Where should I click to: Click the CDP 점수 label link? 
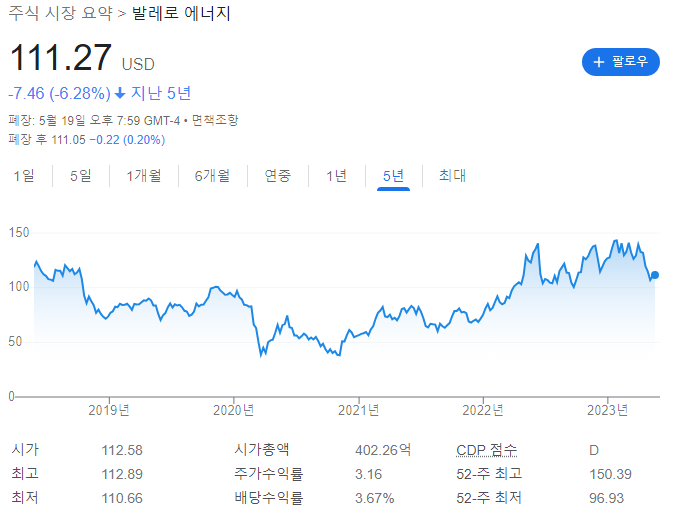click(487, 450)
